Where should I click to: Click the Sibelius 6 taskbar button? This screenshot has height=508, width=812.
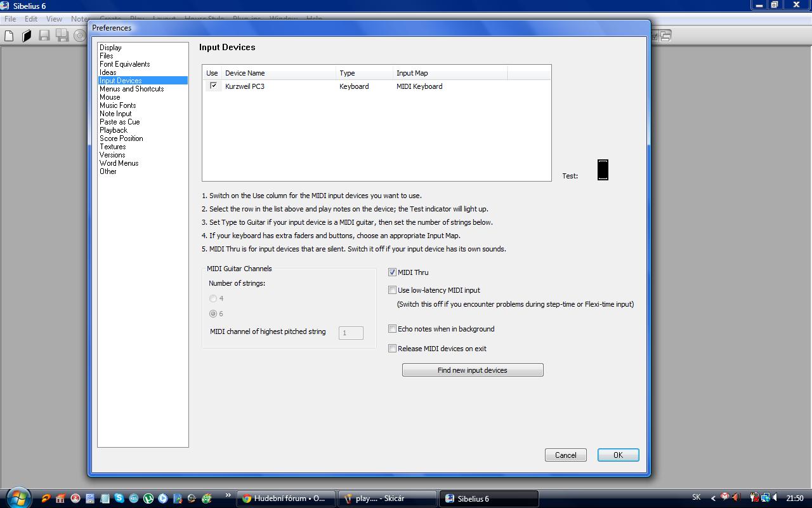coord(489,498)
